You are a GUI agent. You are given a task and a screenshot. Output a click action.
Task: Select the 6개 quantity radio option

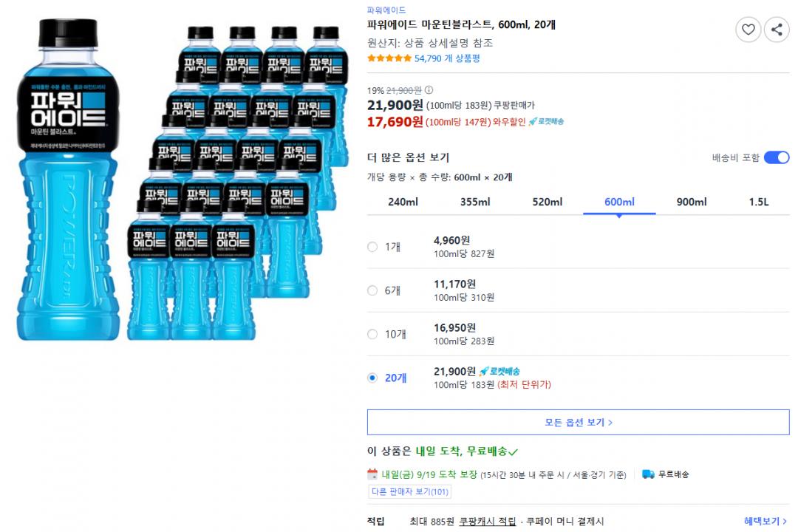point(372,290)
